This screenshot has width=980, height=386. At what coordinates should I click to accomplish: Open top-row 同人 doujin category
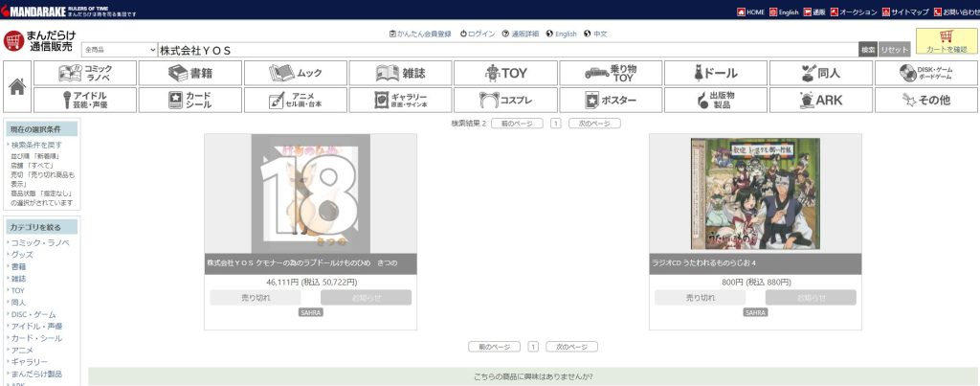click(x=821, y=73)
